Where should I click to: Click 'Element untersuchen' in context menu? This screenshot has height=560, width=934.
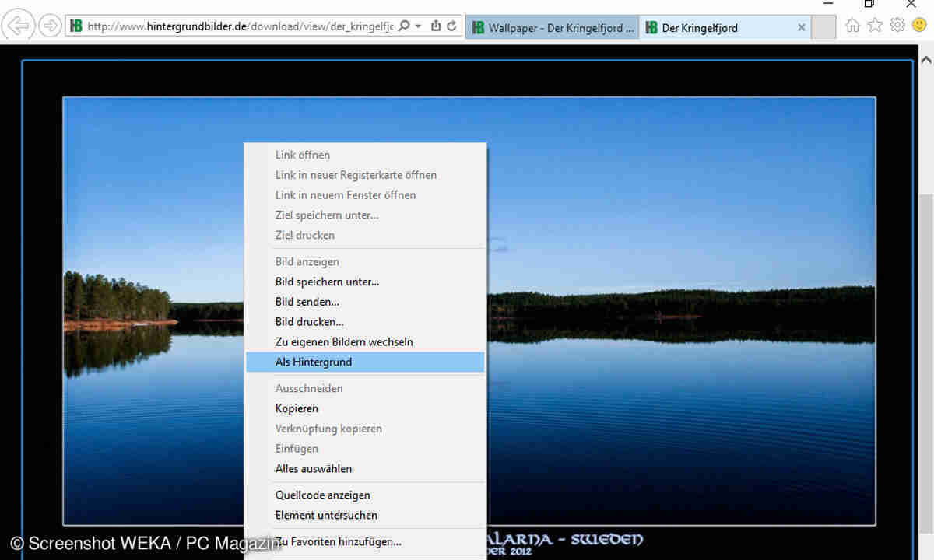326,515
